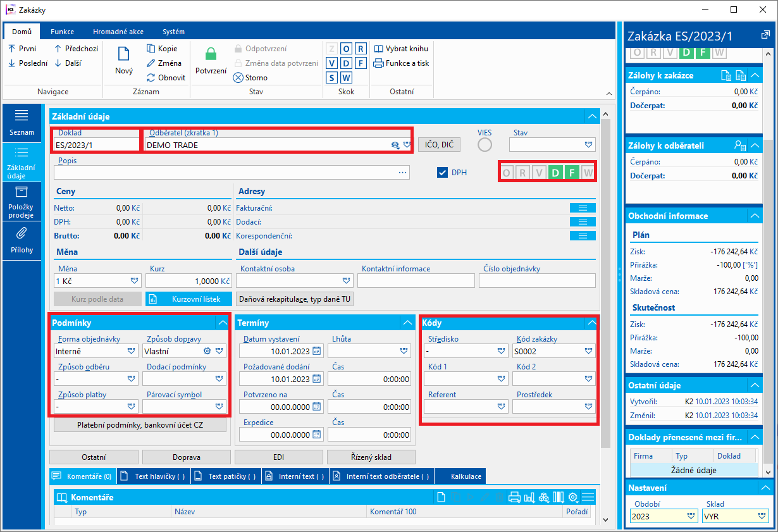Open Položky prodeje in sidebar
This screenshot has height=532, width=778.
[22, 202]
